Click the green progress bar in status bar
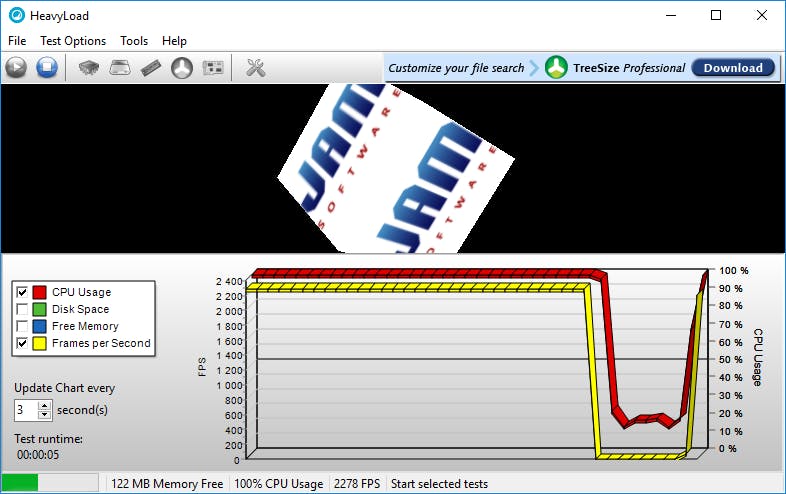Viewport: 786px width, 494px height. point(20,483)
